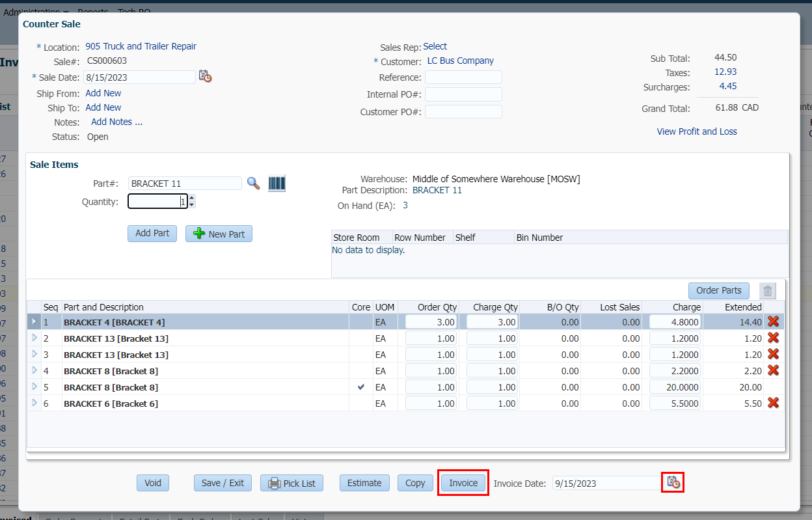The height and width of the screenshot is (520, 812).
Task: Focus the Sale Date field
Action: [139, 77]
